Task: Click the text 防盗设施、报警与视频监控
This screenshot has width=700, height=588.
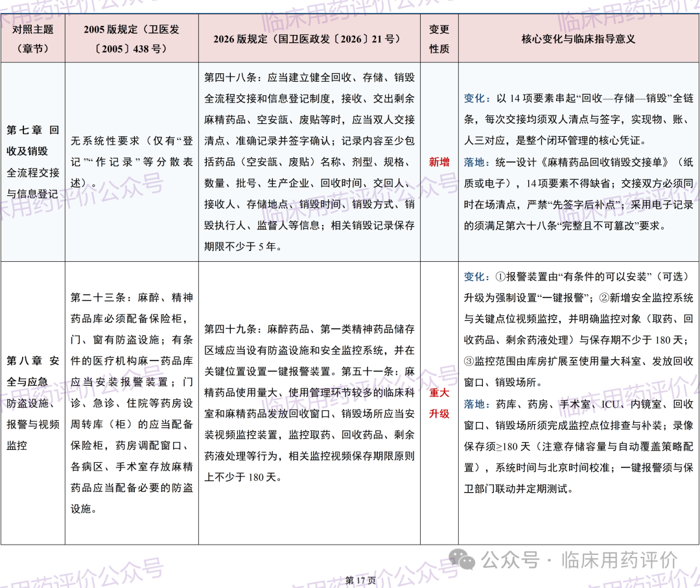Action: [x=32, y=424]
